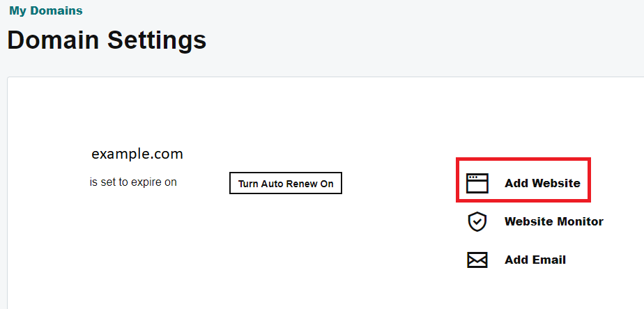Click the red highlighted box's top border
This screenshot has width=644, height=309.
pyautogui.click(x=523, y=159)
